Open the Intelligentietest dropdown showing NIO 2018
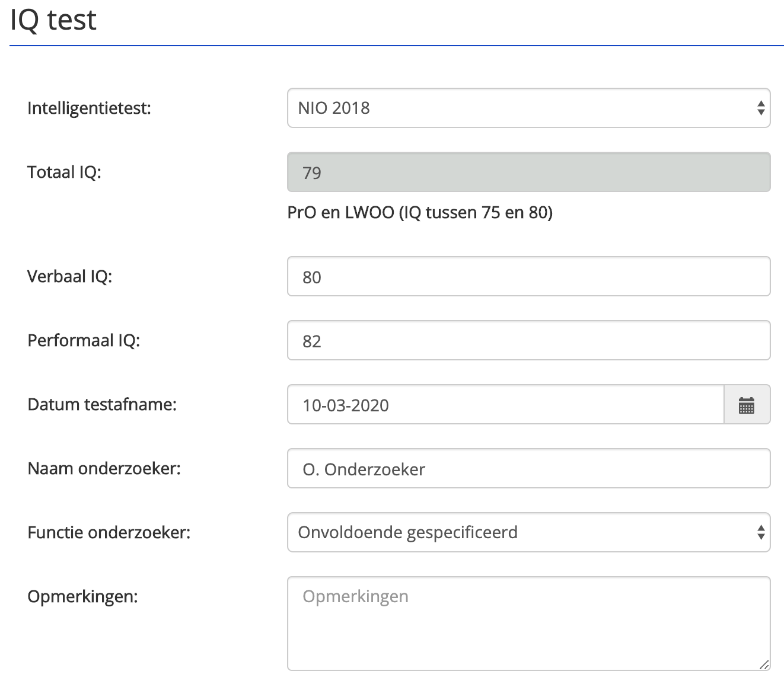This screenshot has width=784, height=684. click(528, 108)
